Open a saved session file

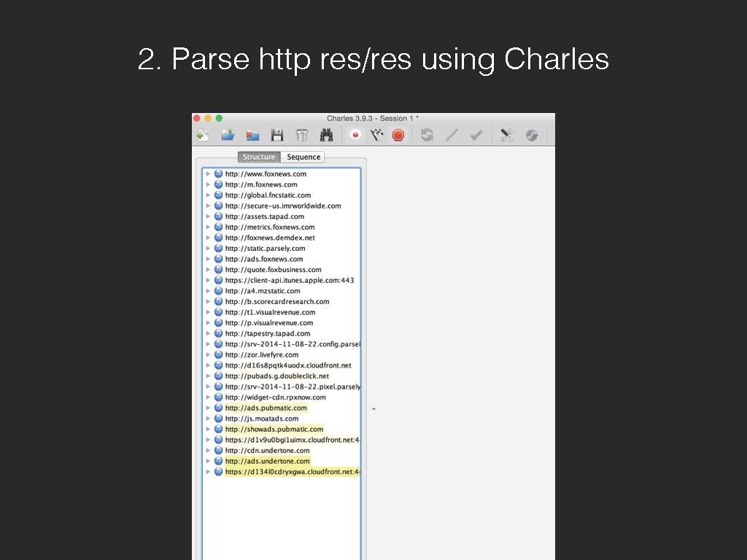tap(228, 135)
